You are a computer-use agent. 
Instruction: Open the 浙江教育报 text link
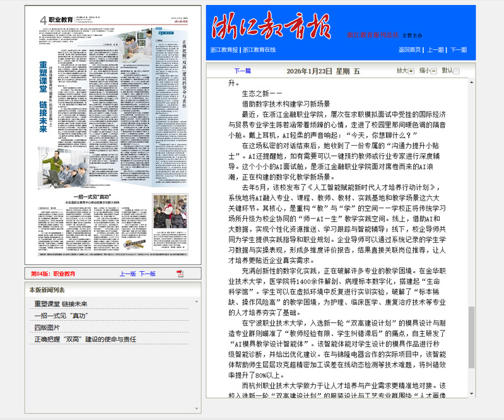pyautogui.click(x=224, y=50)
